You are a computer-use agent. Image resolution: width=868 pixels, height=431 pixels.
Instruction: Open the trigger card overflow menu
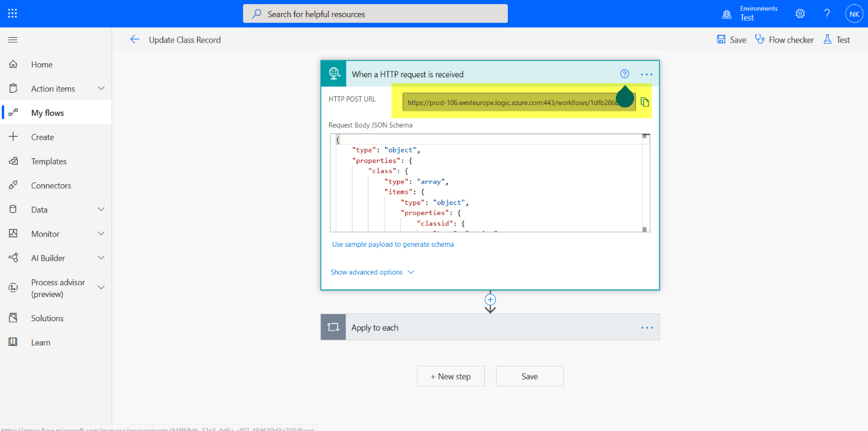pyautogui.click(x=646, y=73)
